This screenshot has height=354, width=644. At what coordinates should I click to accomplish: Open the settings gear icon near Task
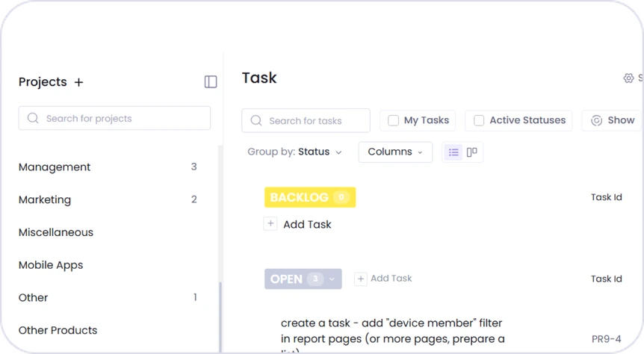click(628, 78)
